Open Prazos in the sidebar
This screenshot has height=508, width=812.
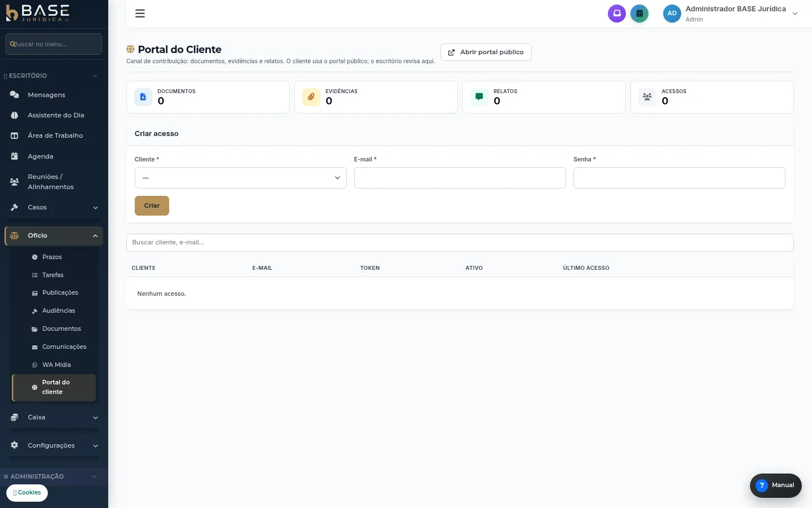point(54,257)
